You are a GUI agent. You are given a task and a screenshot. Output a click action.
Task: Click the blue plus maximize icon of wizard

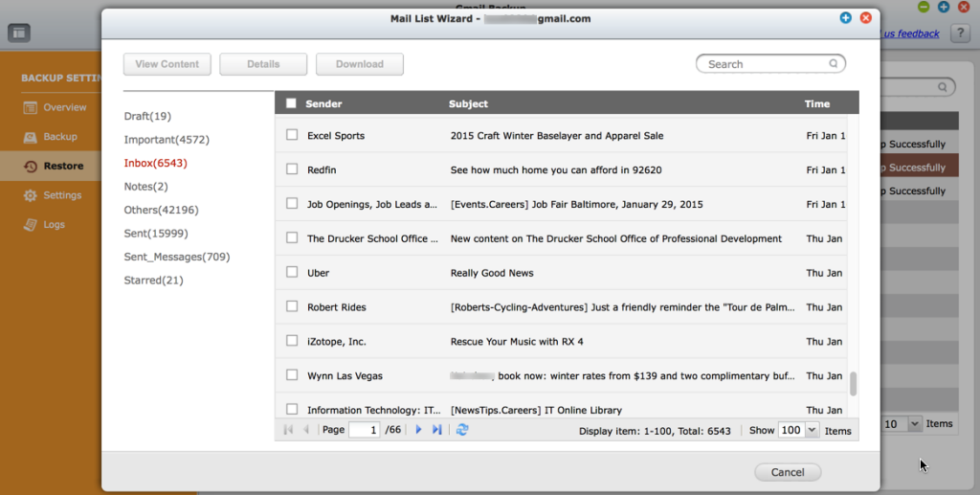[x=845, y=17]
